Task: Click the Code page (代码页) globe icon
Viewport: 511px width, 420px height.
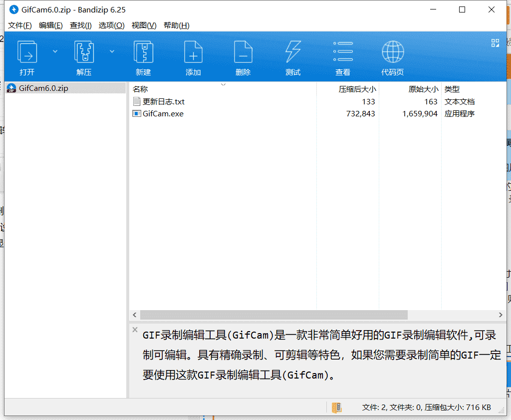Action: click(393, 52)
